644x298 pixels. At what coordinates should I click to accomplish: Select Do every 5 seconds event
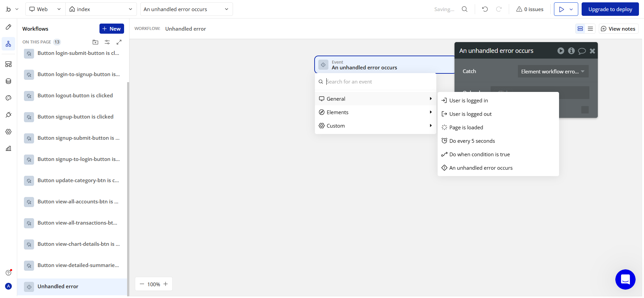(x=498, y=141)
